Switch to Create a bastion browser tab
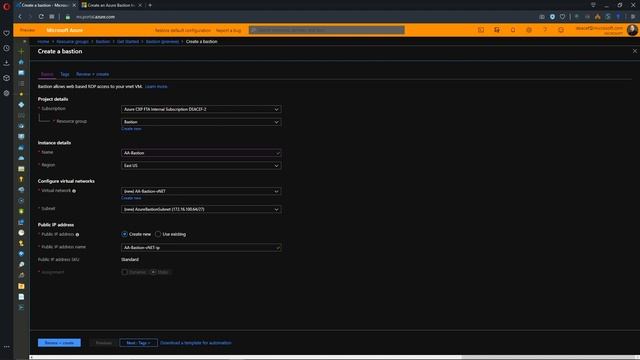This screenshot has width=640, height=360. tap(45, 5)
